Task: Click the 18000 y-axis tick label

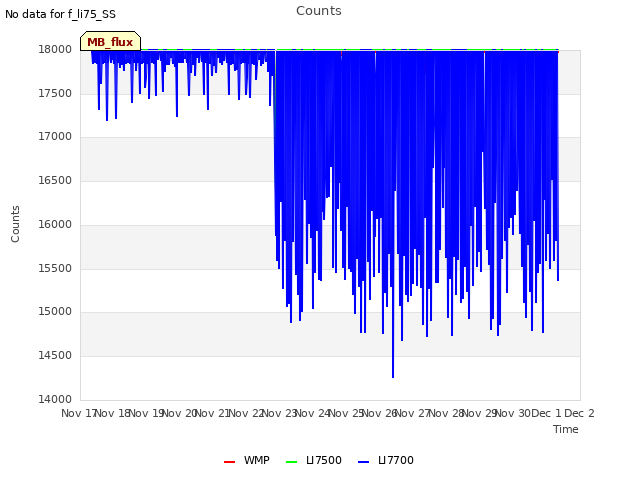Action: 55,49
